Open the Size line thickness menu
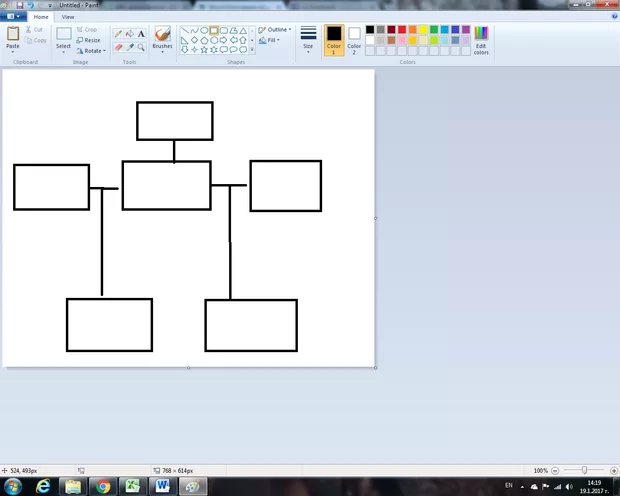Image resolution: width=620 pixels, height=496 pixels. [308, 38]
